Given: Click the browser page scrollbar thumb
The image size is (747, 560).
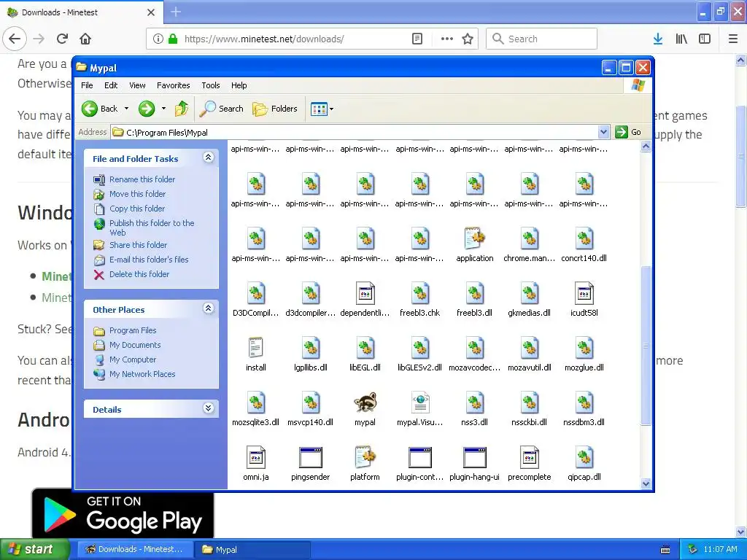Looking at the screenshot, I should pos(741,156).
